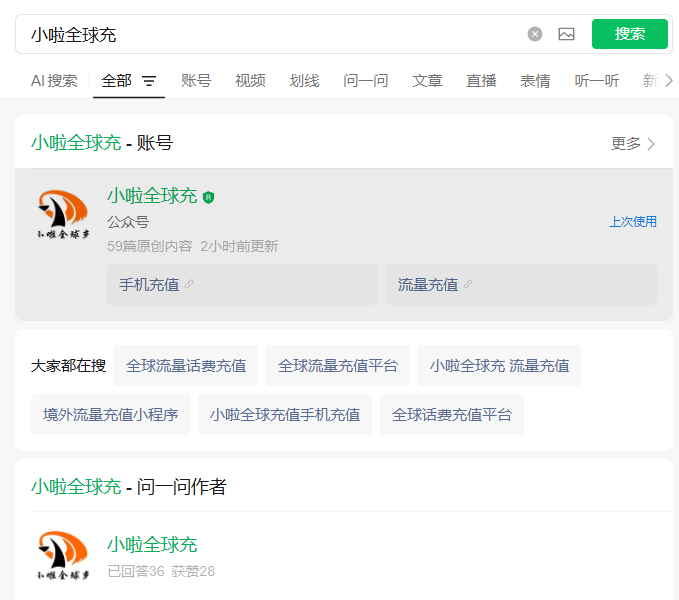This screenshot has height=600, width=679.
Task: Open 小啦全球充 问一问作者 avatar
Action: pos(63,555)
